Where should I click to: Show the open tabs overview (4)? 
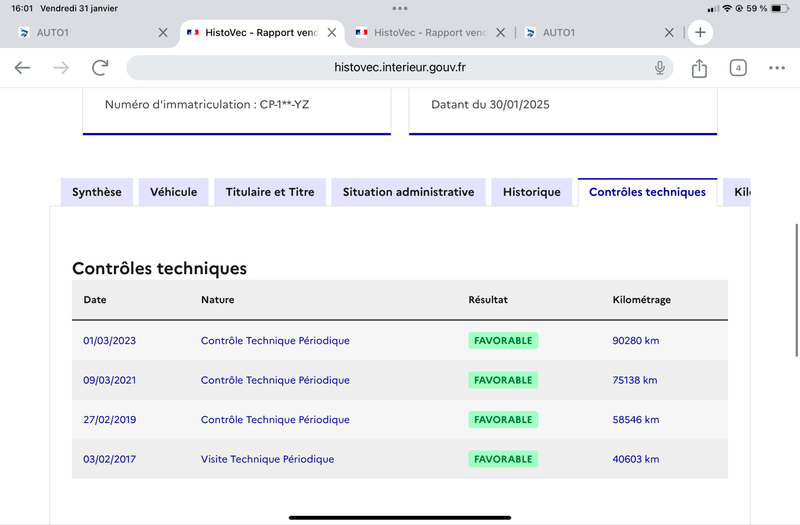click(738, 68)
